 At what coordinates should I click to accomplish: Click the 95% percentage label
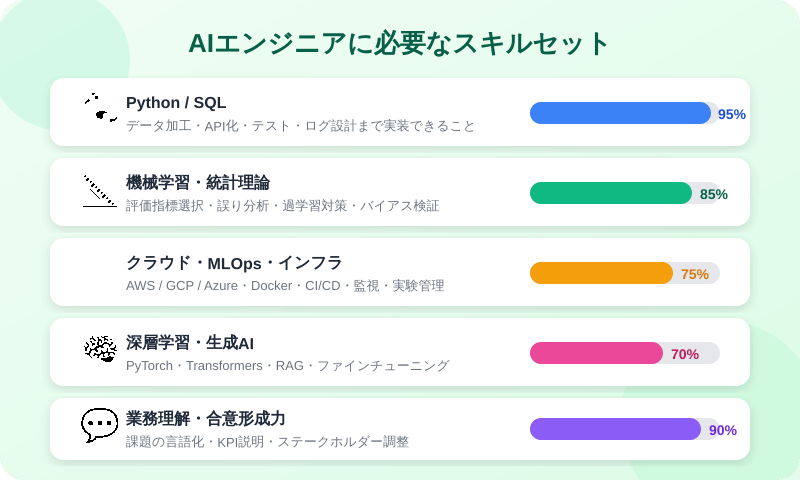tap(732, 114)
